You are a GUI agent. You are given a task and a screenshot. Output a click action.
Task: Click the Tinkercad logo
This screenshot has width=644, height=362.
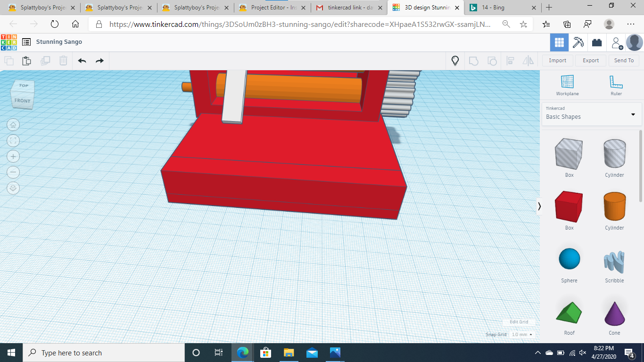(x=9, y=42)
